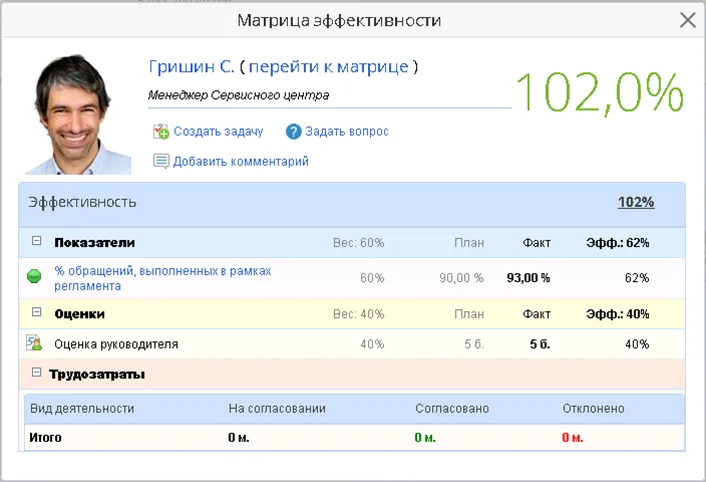
Task: Click Задать вопрос link
Action: click(x=347, y=131)
